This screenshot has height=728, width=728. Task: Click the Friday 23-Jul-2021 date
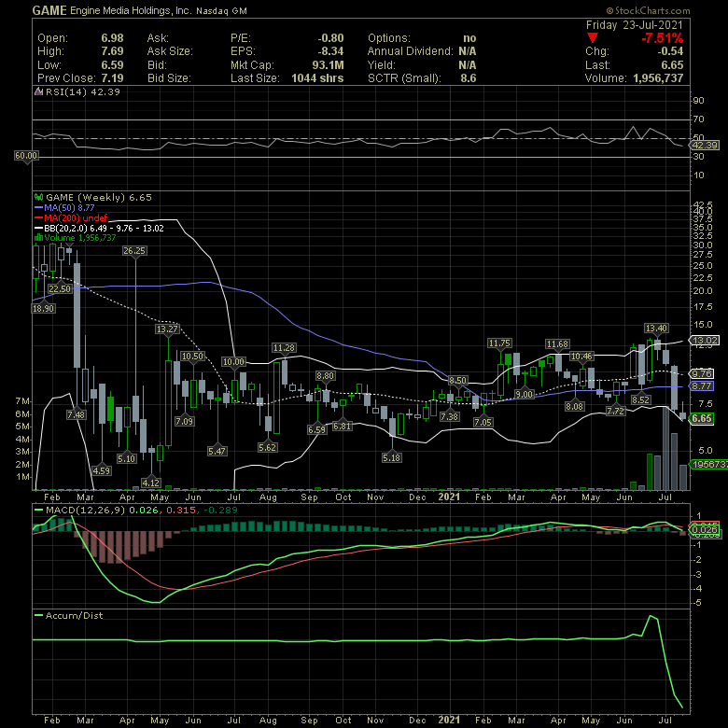(x=635, y=25)
